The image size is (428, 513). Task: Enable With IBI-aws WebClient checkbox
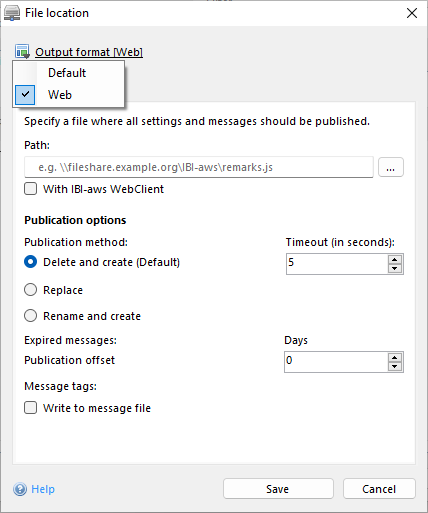(31, 189)
